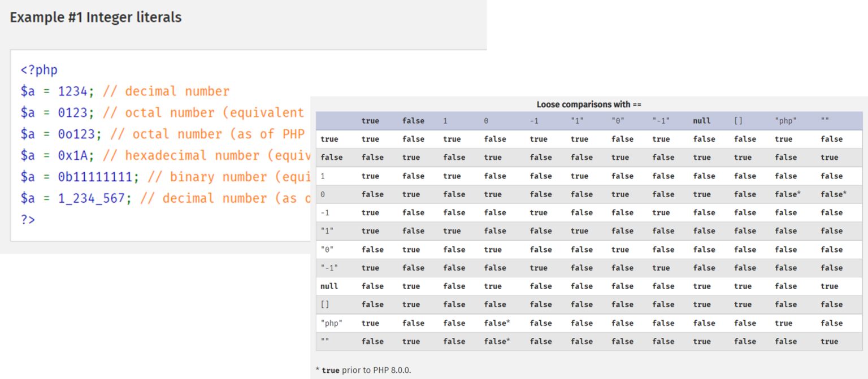Click the closing ?> tag in the code
The width and height of the screenshot is (868, 379).
tap(28, 220)
